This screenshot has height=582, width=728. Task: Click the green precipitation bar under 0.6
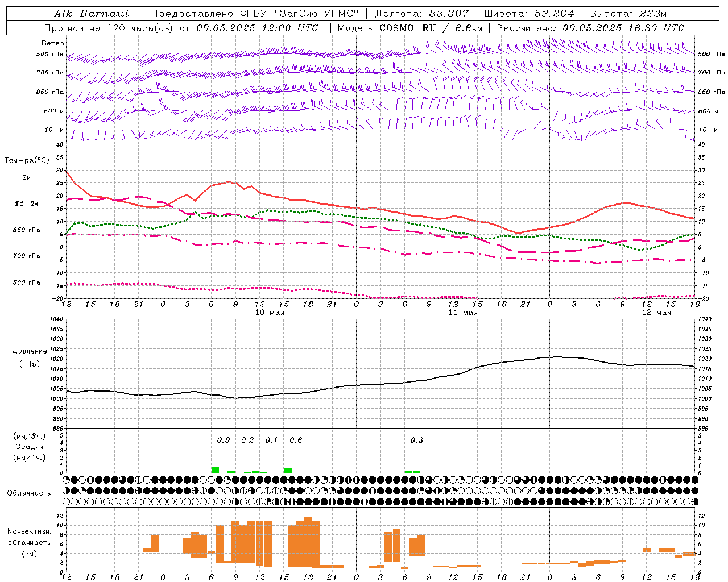[288, 470]
